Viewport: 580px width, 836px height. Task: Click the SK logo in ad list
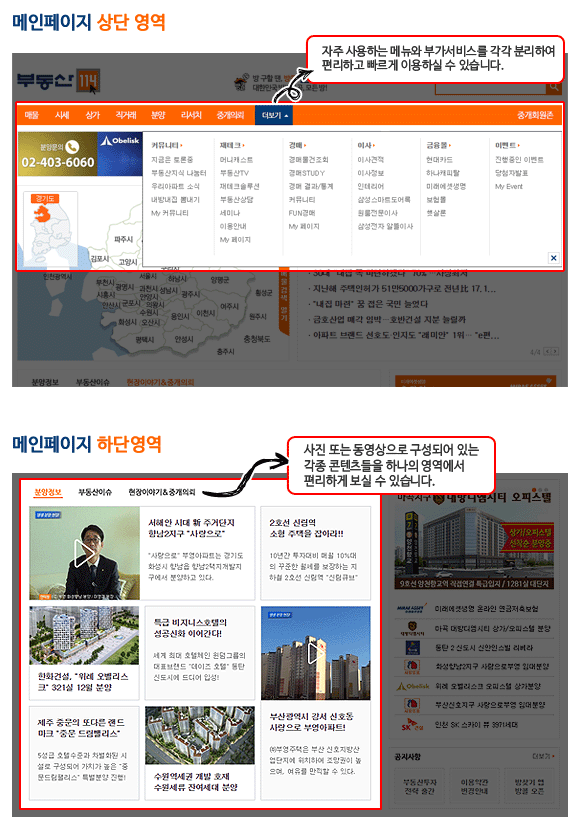[412, 725]
